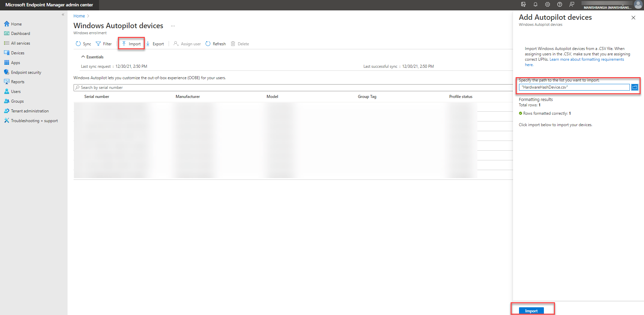Open Endpoint security from the sidebar
The width and height of the screenshot is (644, 315).
(26, 72)
